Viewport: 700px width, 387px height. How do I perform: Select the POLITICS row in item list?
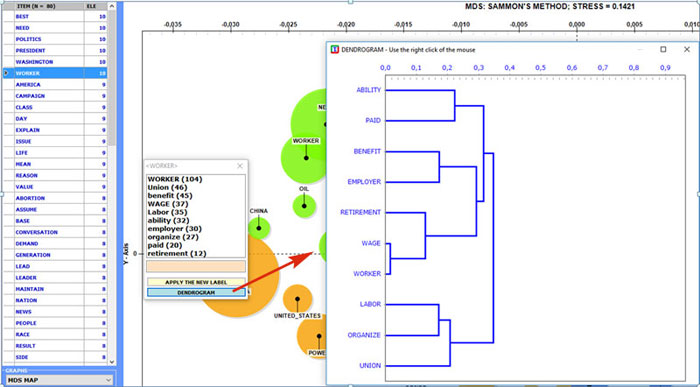54,39
